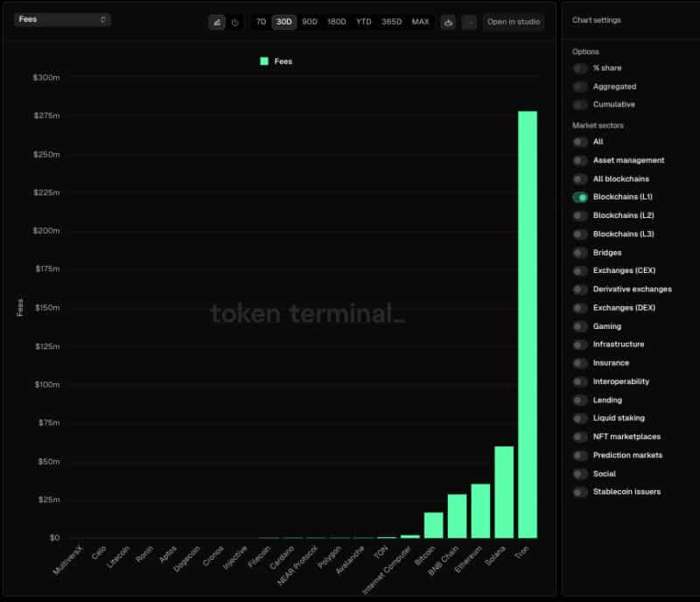Click the Market sectors section label
This screenshot has height=602, width=700.
tap(598, 125)
